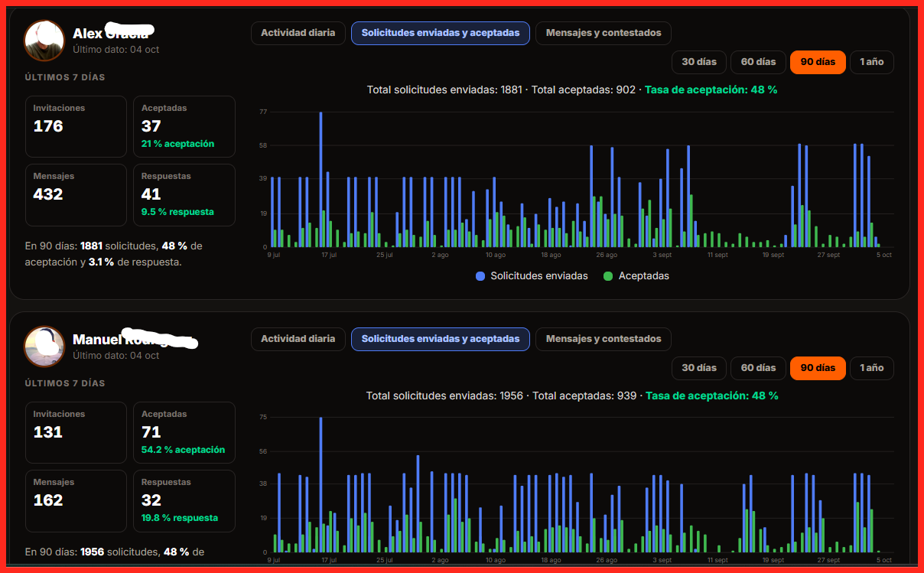
Task: Show 1 año of data for Manuel
Action: [872, 368]
